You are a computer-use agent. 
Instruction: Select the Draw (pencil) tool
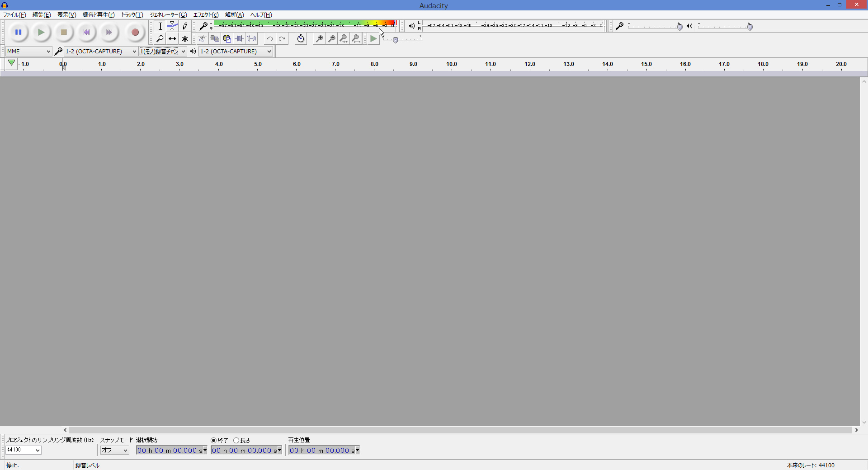pos(184,26)
